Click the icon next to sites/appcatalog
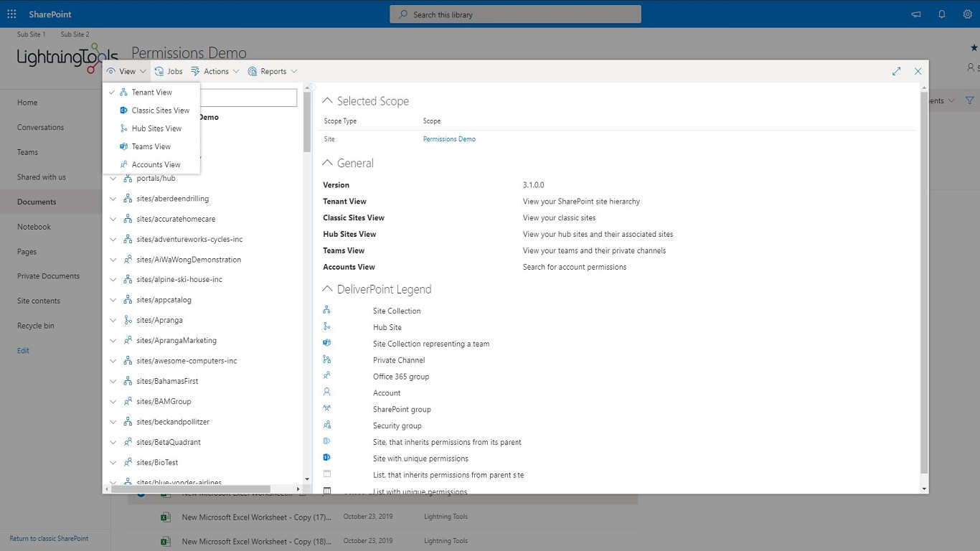This screenshot has height=551, width=980. coord(128,300)
